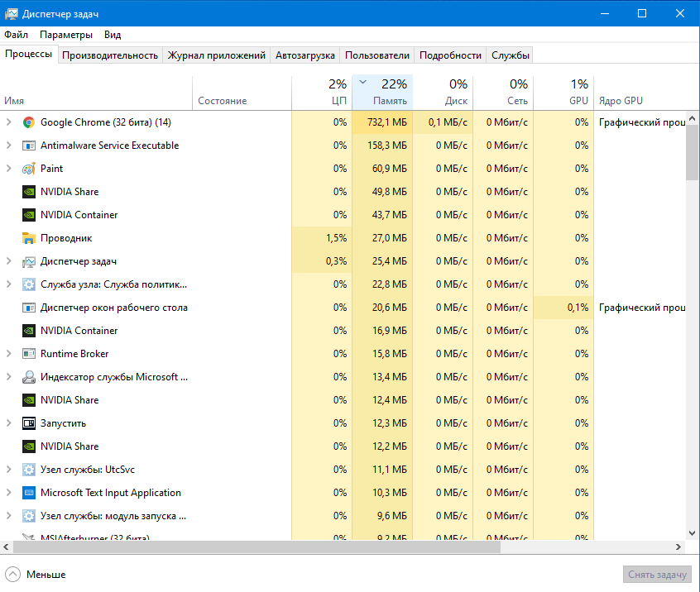Select the Paint process icon
The image size is (700, 592).
pyautogui.click(x=29, y=169)
